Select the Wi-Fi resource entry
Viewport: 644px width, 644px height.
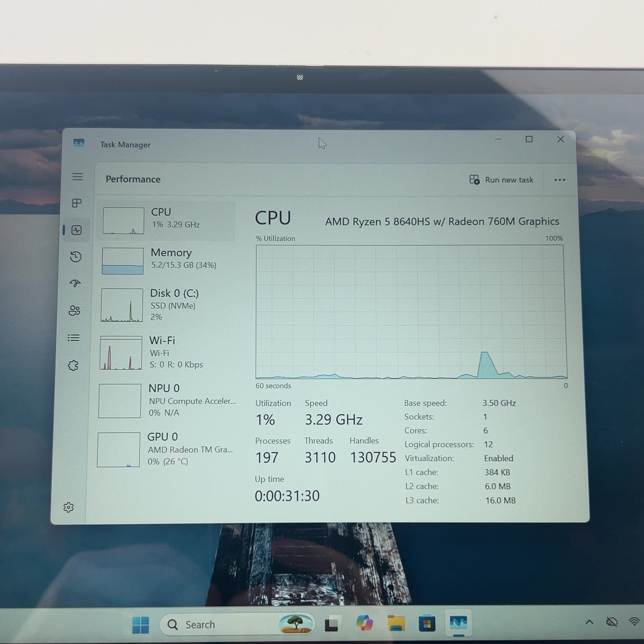[165, 353]
